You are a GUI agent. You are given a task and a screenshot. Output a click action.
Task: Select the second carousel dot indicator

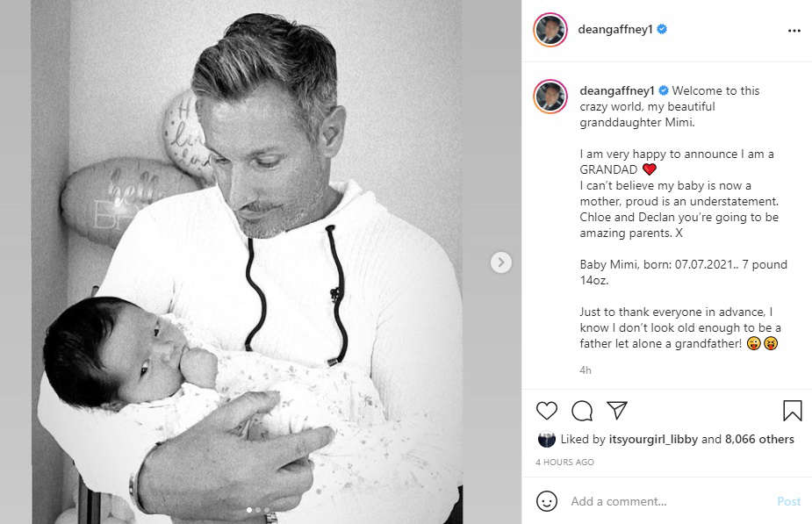[x=258, y=510]
